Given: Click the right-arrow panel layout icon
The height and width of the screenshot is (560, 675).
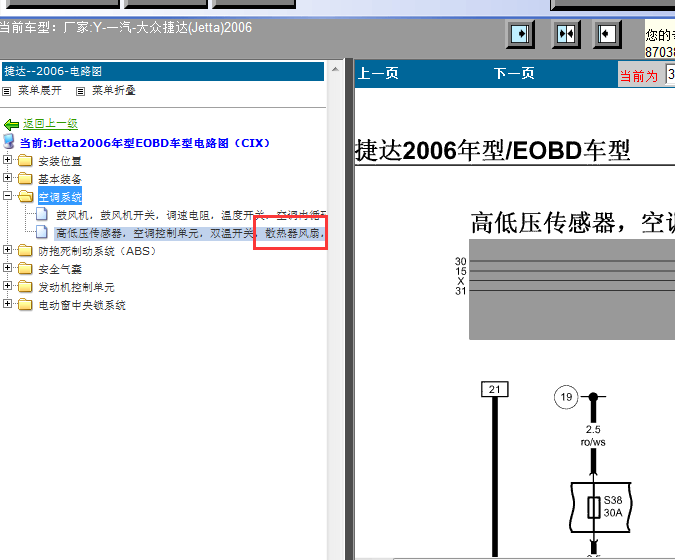Looking at the screenshot, I should click(520, 34).
